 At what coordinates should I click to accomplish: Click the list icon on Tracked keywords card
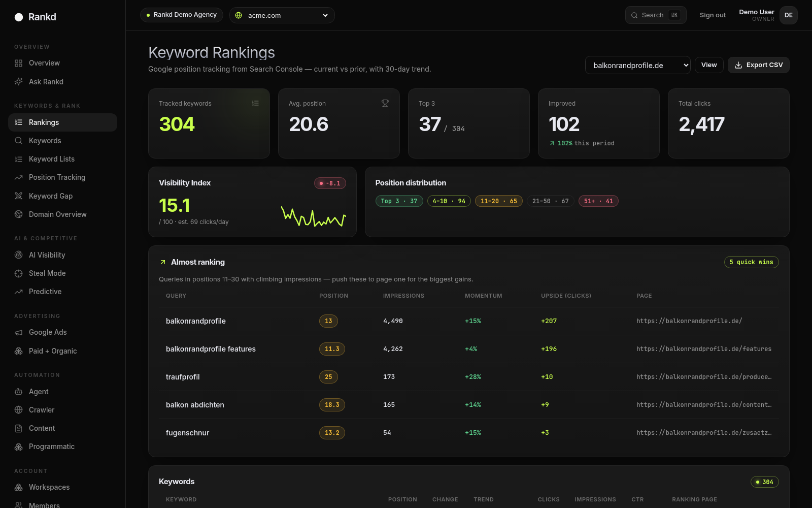(255, 103)
